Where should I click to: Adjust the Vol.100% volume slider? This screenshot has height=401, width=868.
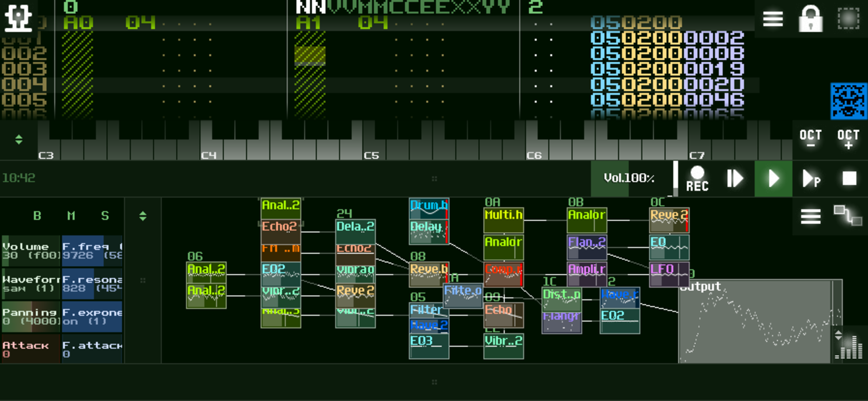coord(629,178)
